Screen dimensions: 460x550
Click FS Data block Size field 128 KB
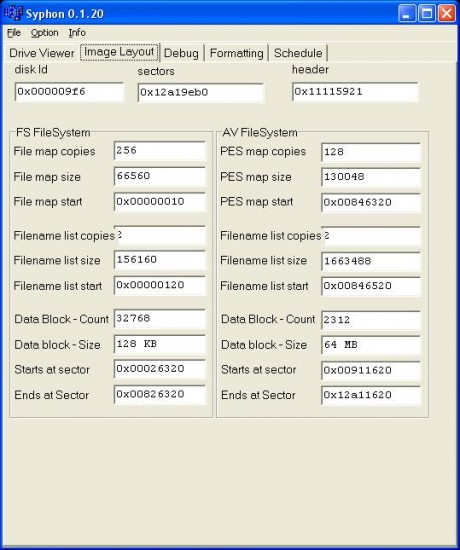click(x=160, y=344)
